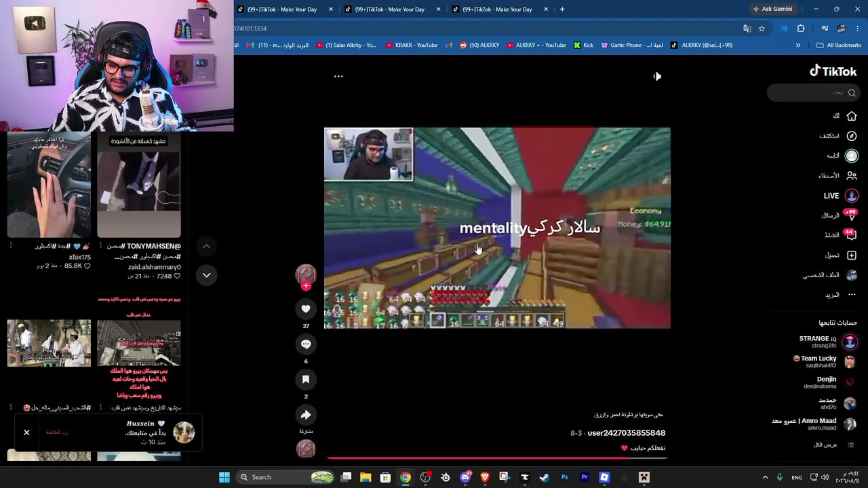Open the More three-dot sidebar item
Viewport: 868px width, 488px height.
point(842,295)
